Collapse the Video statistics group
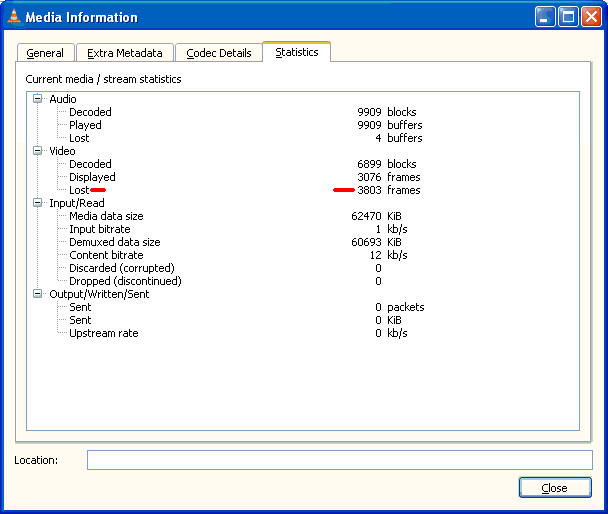 tap(38, 150)
